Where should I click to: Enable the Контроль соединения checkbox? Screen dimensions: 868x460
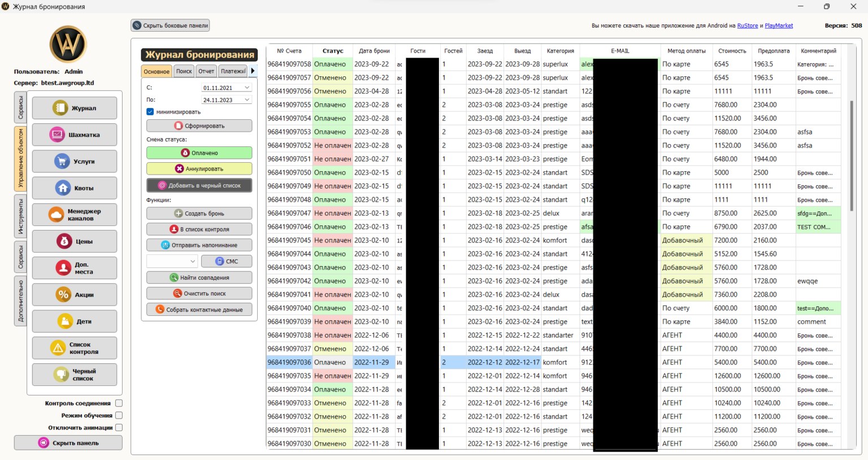[x=119, y=403]
